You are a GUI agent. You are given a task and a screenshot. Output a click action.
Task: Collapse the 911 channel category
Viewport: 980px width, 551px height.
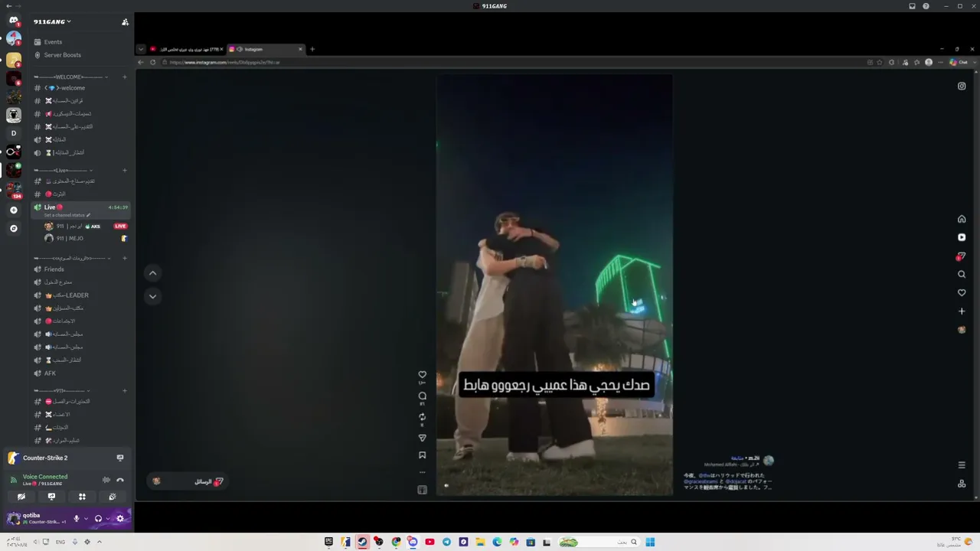tap(63, 390)
